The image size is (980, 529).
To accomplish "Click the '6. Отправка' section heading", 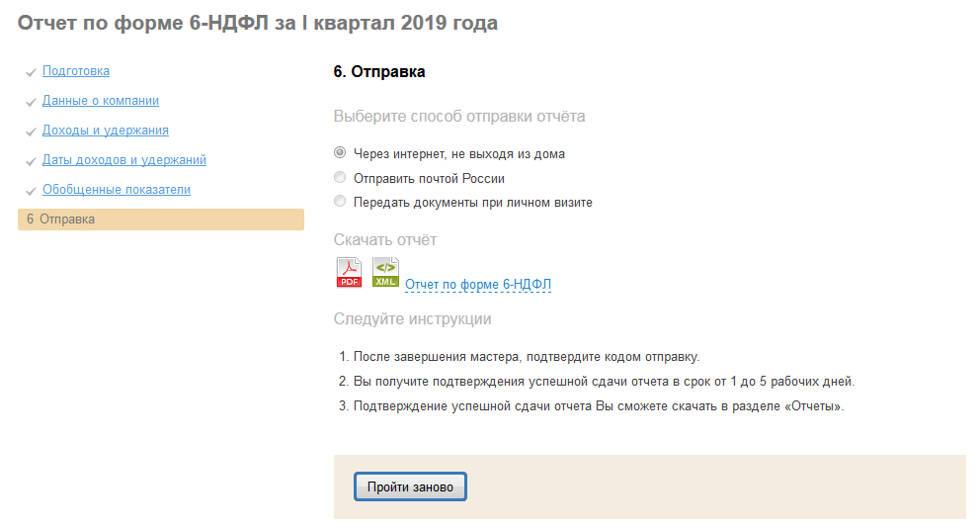I will pyautogui.click(x=379, y=72).
